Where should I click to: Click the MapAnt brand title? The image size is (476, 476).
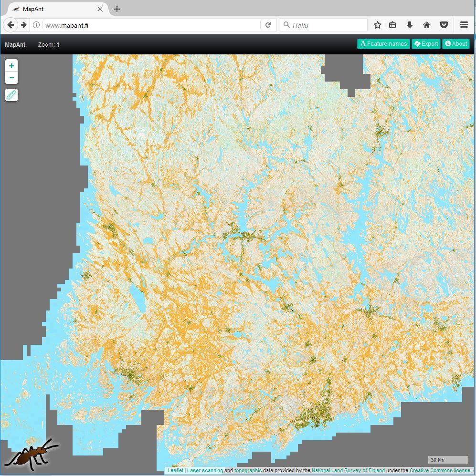[x=15, y=45]
